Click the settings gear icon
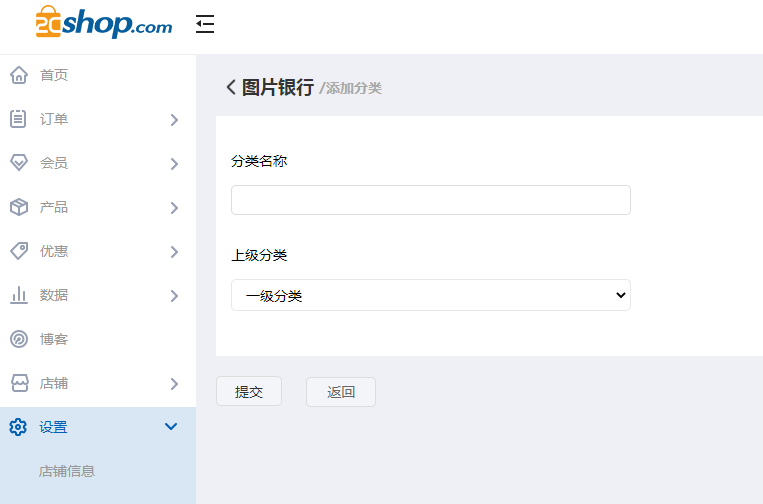Viewport: 763px width, 504px height. (18, 427)
